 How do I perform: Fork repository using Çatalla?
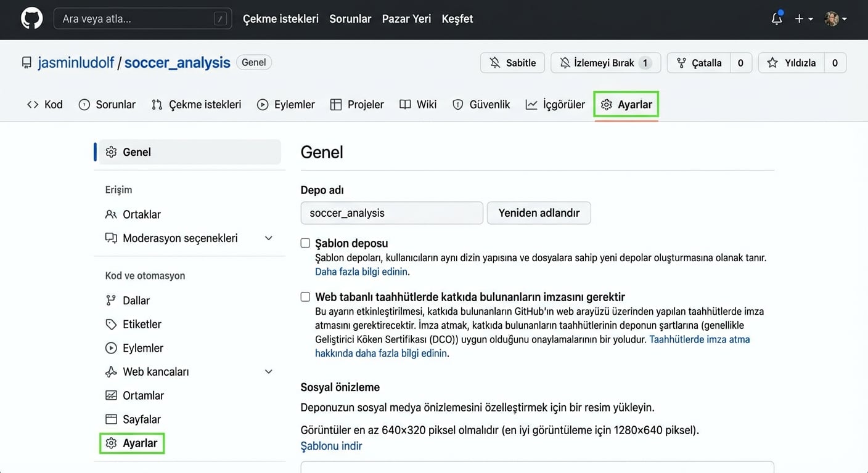pyautogui.click(x=699, y=63)
